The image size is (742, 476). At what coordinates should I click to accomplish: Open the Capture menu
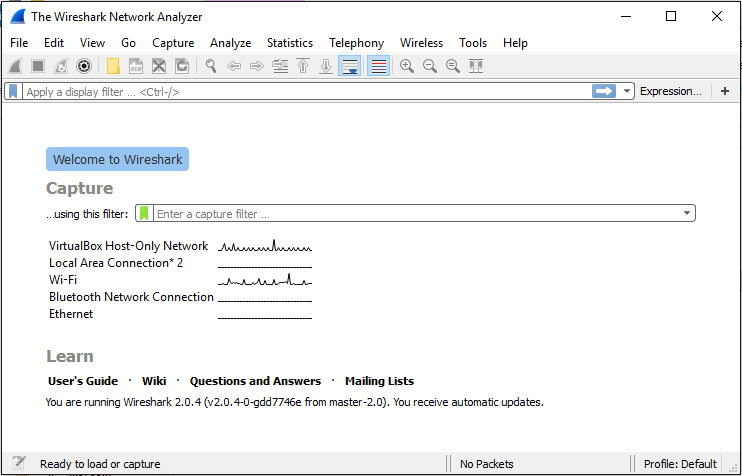click(x=173, y=43)
